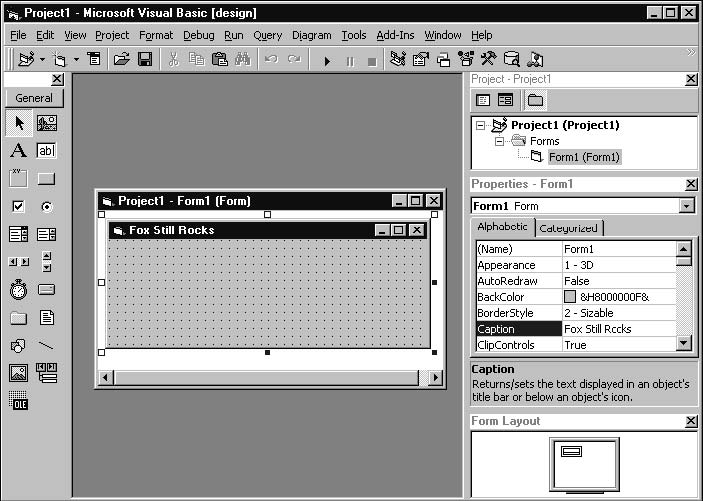Click the Paste toolbar icon
The width and height of the screenshot is (703, 501).
tap(219, 59)
